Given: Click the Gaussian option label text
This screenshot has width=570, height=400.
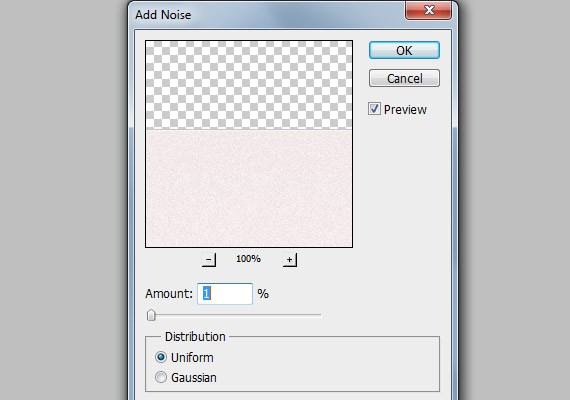Looking at the screenshot, I should [194, 377].
